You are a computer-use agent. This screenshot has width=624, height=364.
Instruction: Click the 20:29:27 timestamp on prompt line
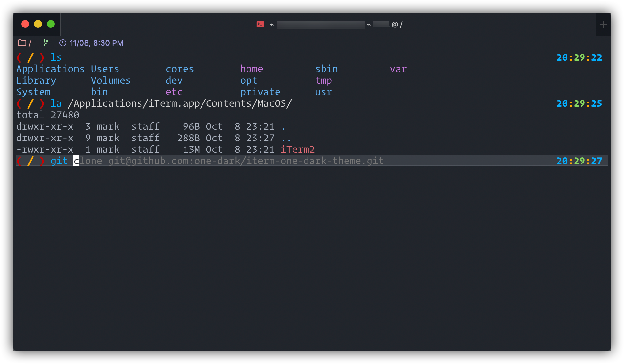579,161
